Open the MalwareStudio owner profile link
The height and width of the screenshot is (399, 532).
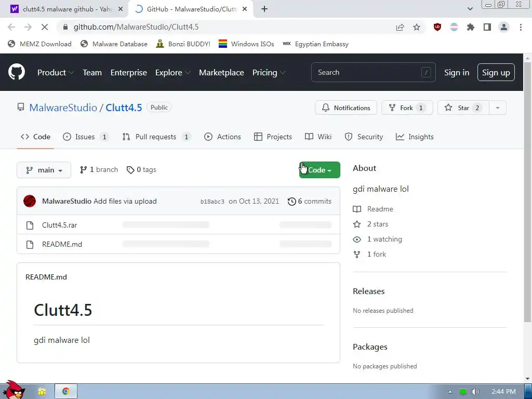[x=63, y=108]
